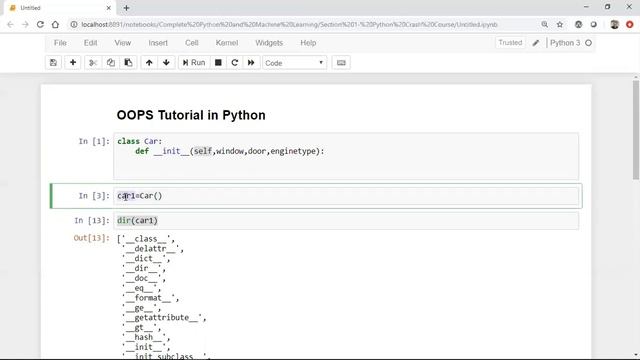
Task: Close the Untitled browser tab
Action: click(x=109, y=8)
